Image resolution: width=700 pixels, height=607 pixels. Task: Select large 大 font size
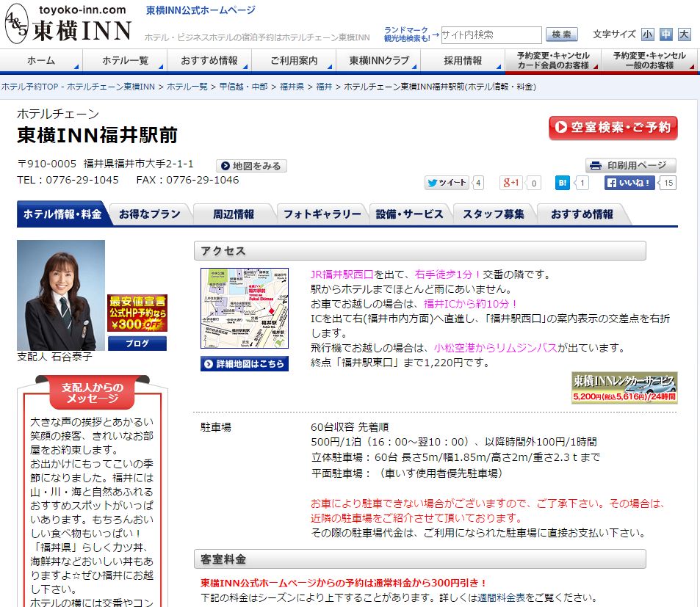point(684,34)
